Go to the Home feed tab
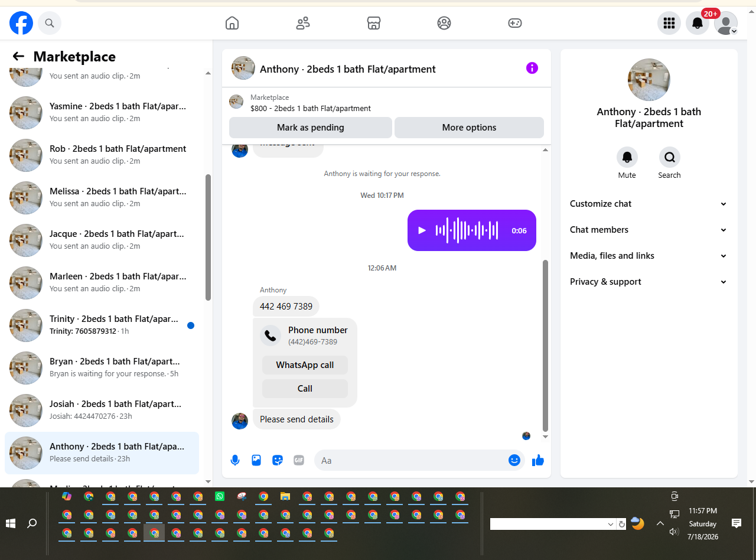Viewport: 756px width, 560px height. click(232, 23)
